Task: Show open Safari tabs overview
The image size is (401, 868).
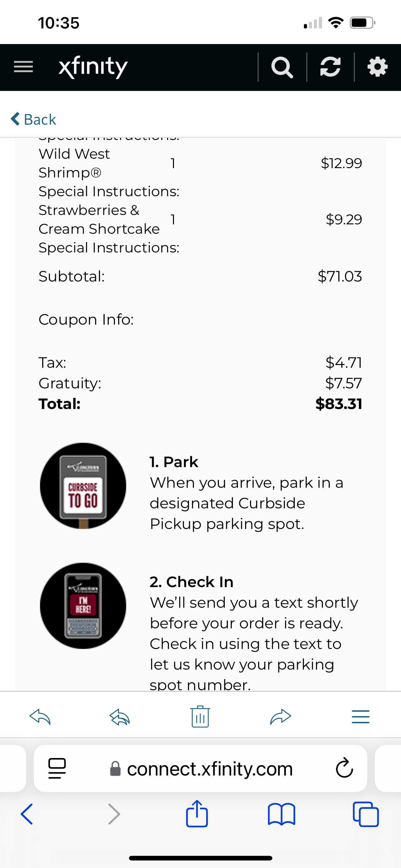Action: (x=366, y=814)
